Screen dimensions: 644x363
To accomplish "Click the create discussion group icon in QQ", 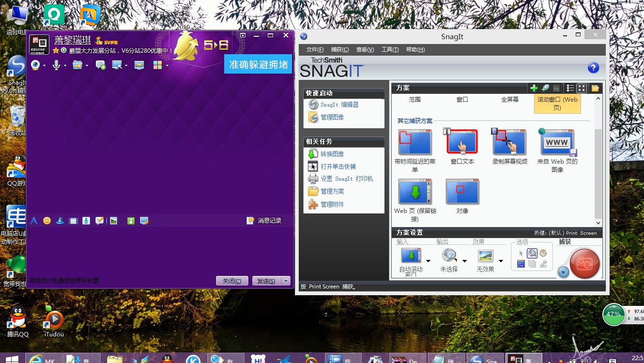I will click(101, 65).
